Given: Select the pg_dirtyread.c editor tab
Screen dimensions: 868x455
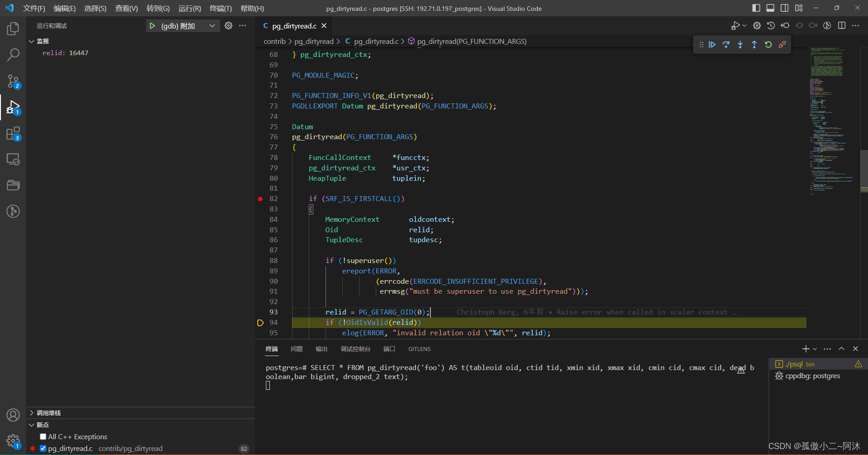Looking at the screenshot, I should pos(294,26).
